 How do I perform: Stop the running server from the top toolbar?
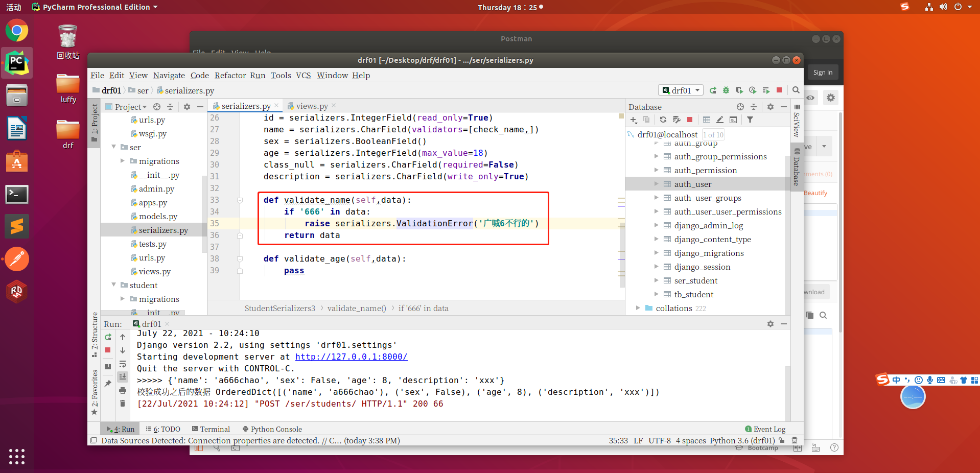click(x=779, y=90)
